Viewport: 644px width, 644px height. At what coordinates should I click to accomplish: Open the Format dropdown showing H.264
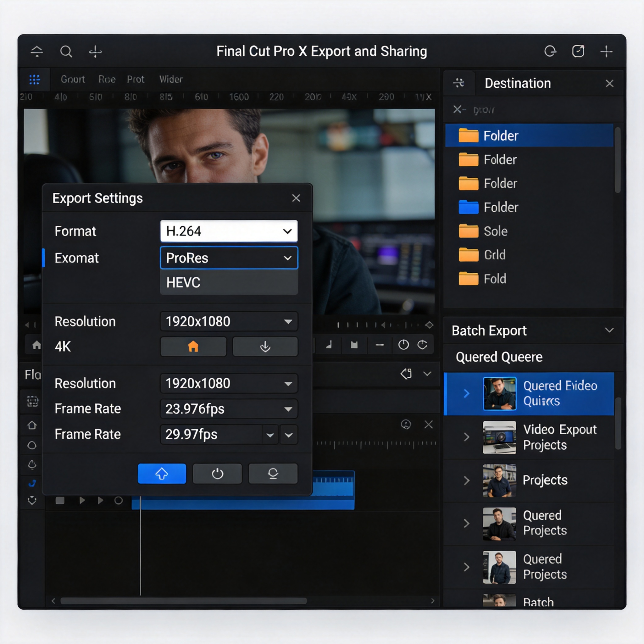tap(229, 231)
